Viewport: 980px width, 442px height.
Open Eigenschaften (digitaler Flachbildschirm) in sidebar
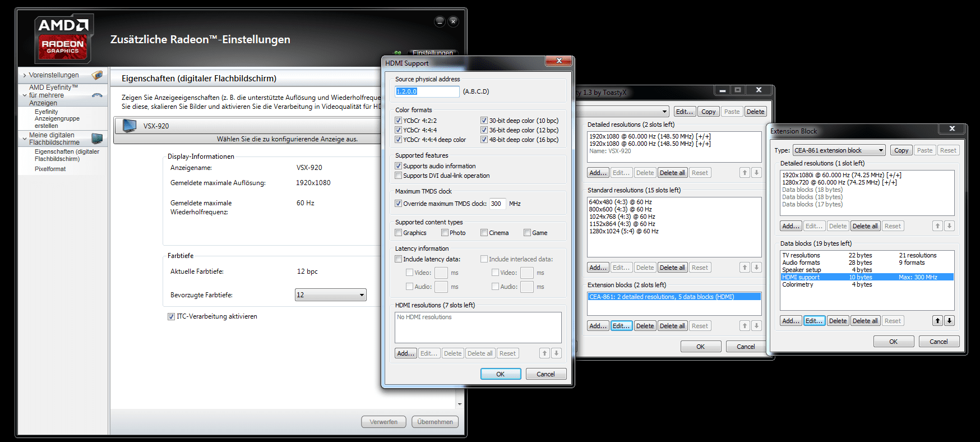(x=67, y=155)
